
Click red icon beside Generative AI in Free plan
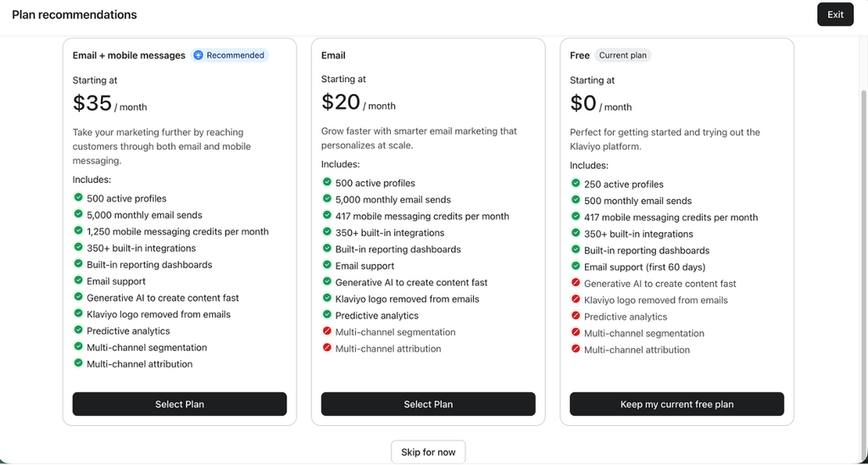pos(576,283)
